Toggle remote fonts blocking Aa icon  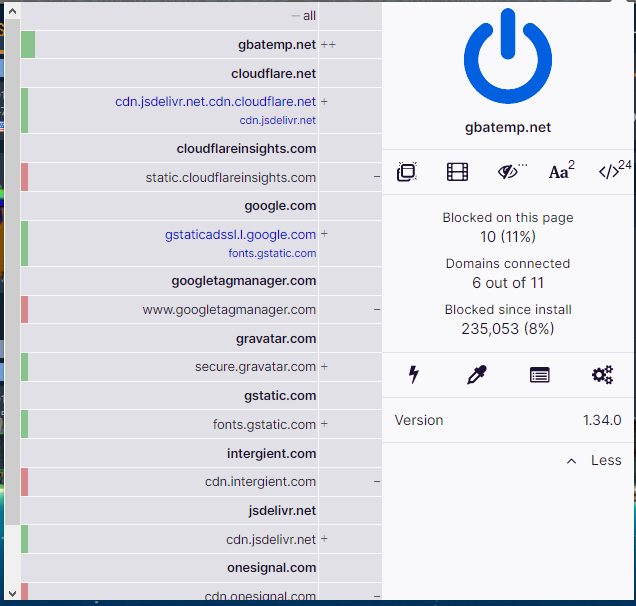point(561,171)
